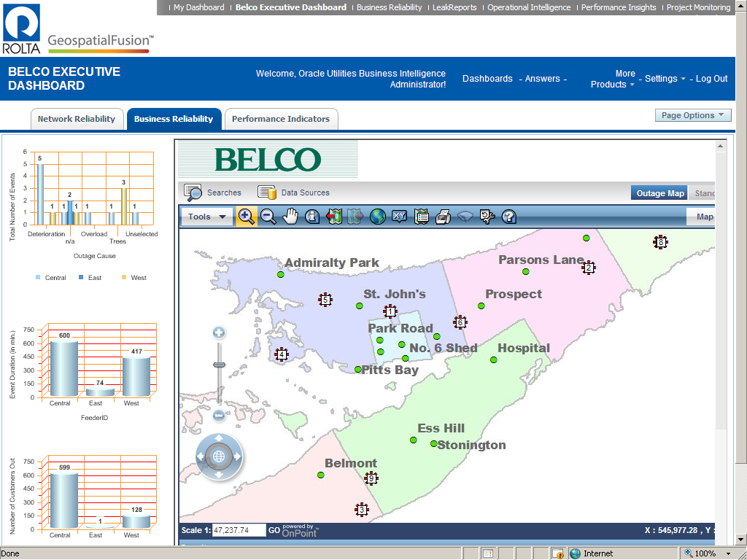Pan map up with navigator arrow
Image resolution: width=747 pixels, height=560 pixels.
click(219, 438)
